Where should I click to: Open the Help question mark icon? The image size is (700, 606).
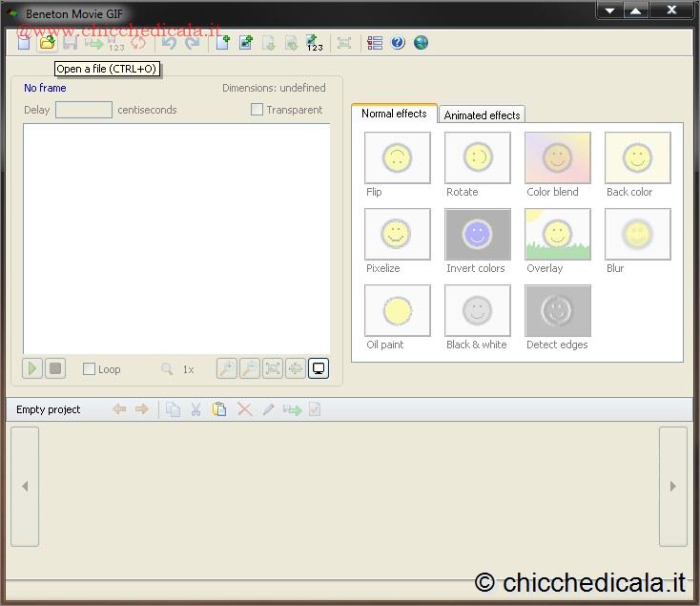tap(398, 43)
